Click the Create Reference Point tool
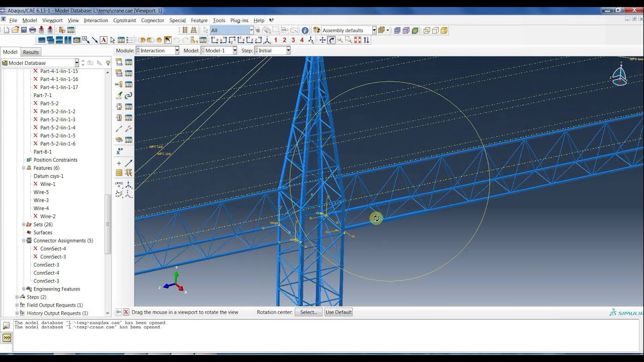This screenshot has height=362, width=644. [119, 151]
